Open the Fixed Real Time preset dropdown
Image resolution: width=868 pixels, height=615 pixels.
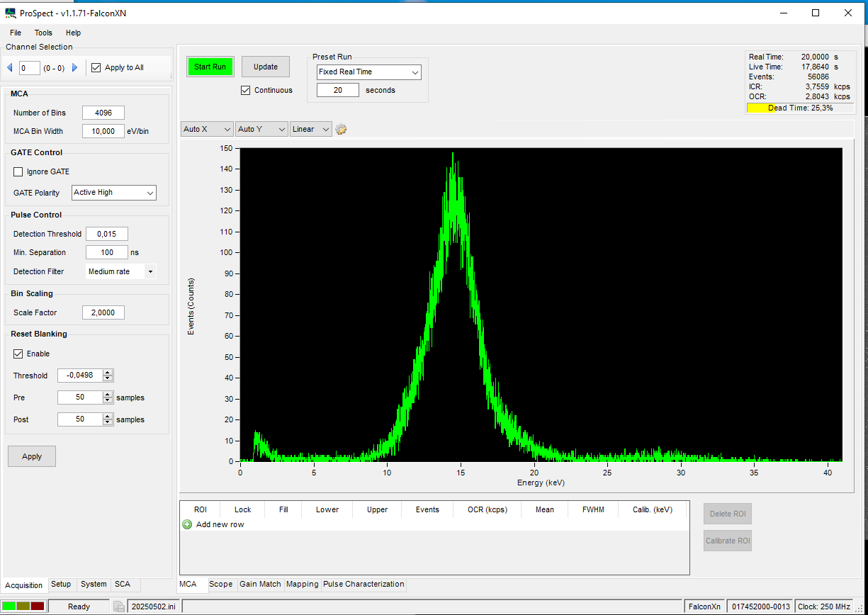pos(368,72)
